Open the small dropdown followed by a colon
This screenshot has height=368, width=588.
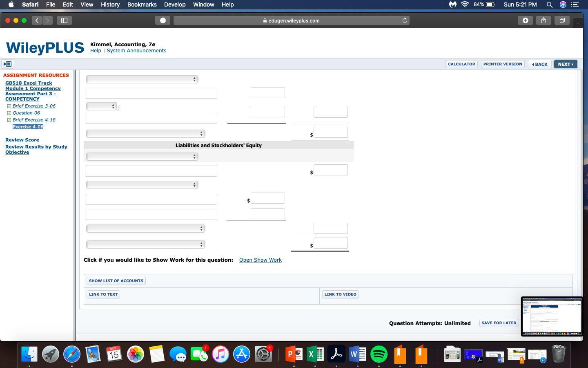point(102,106)
